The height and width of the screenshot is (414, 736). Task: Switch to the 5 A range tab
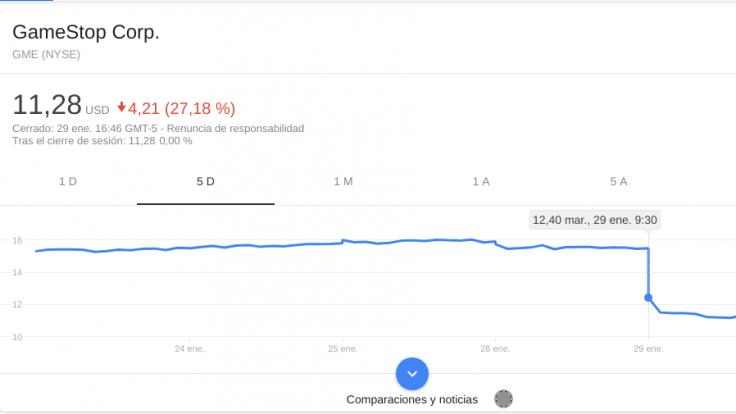[618, 181]
